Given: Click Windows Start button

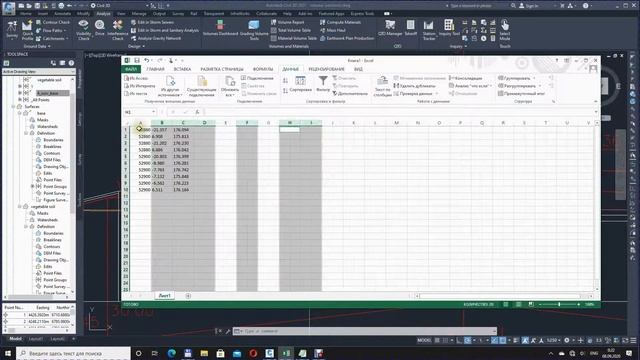Looking at the screenshot, I should click(x=8, y=353).
